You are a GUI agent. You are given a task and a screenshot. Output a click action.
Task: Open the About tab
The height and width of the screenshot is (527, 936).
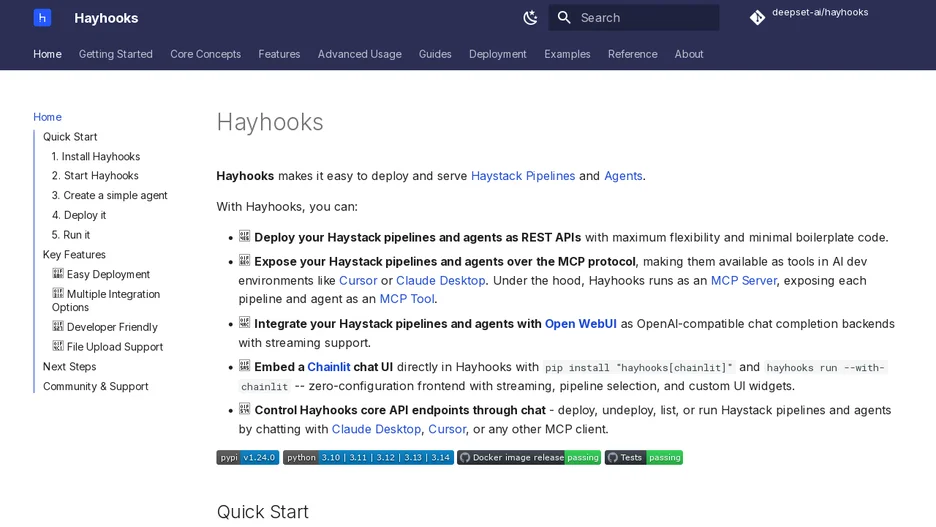pyautogui.click(x=689, y=54)
